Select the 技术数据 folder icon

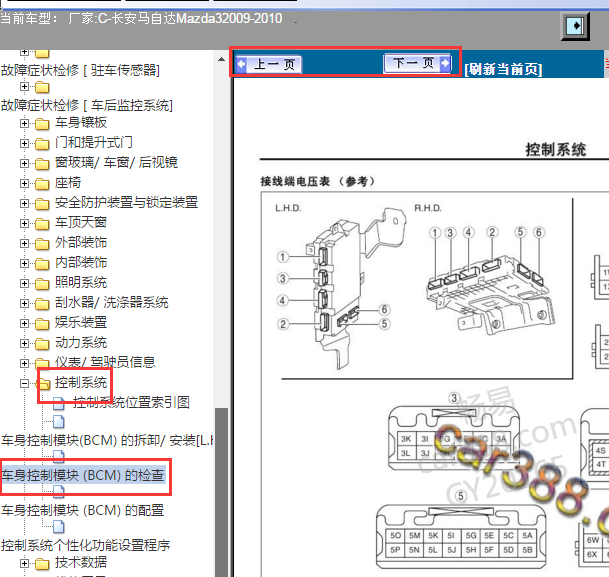point(42,564)
